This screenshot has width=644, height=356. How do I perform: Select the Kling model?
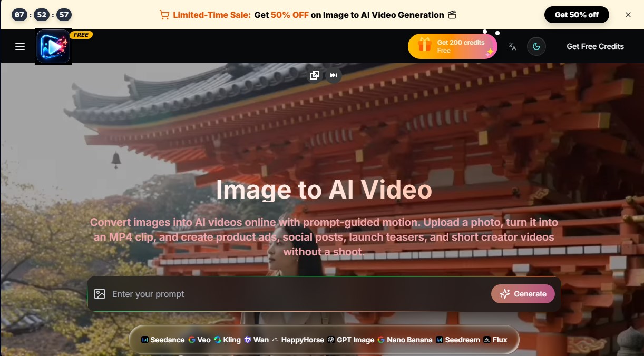227,340
